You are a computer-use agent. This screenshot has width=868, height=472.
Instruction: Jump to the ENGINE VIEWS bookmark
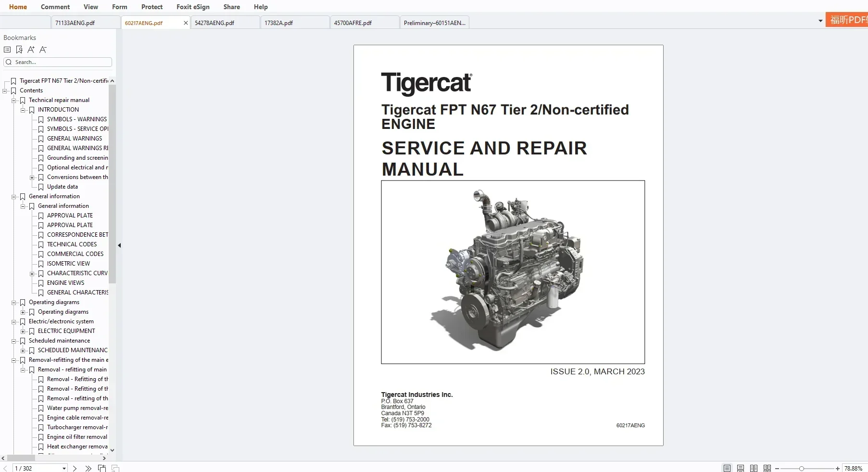click(x=66, y=283)
